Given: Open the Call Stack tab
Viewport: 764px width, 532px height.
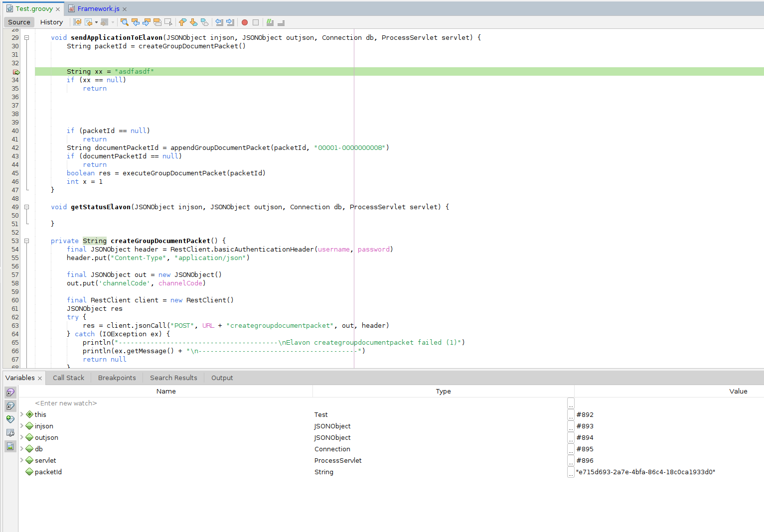Looking at the screenshot, I should (68, 378).
